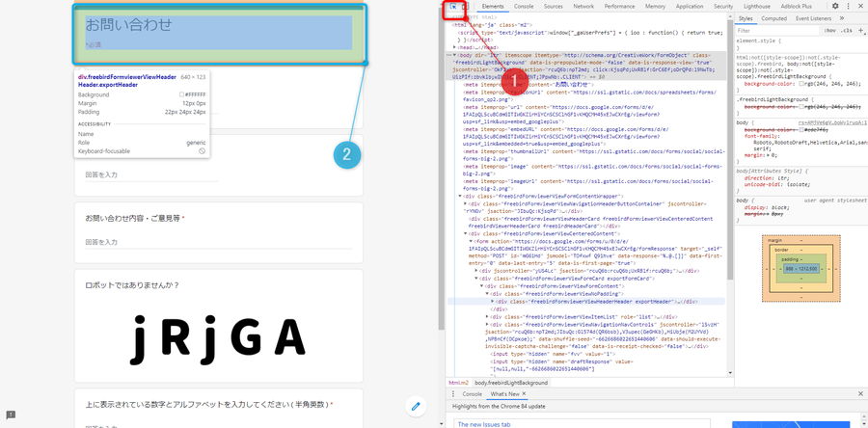This screenshot has height=428, width=868.
Task: Select the Computed sidebar tab
Action: click(x=773, y=18)
